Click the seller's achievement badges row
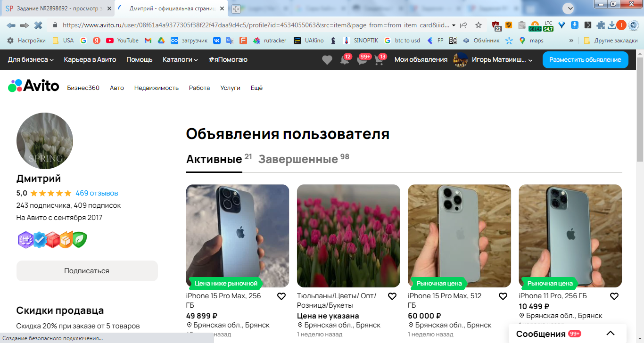 pyautogui.click(x=52, y=239)
